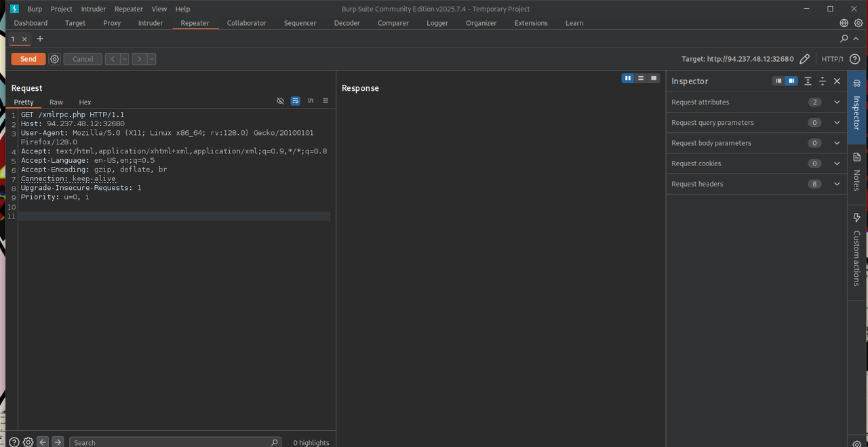
Task: Go back to previous request
Action: pos(113,59)
